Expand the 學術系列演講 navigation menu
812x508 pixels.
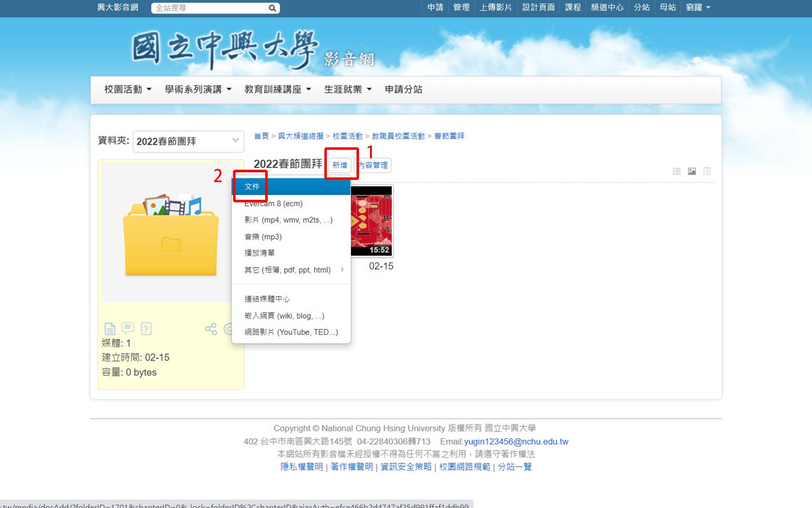point(198,89)
